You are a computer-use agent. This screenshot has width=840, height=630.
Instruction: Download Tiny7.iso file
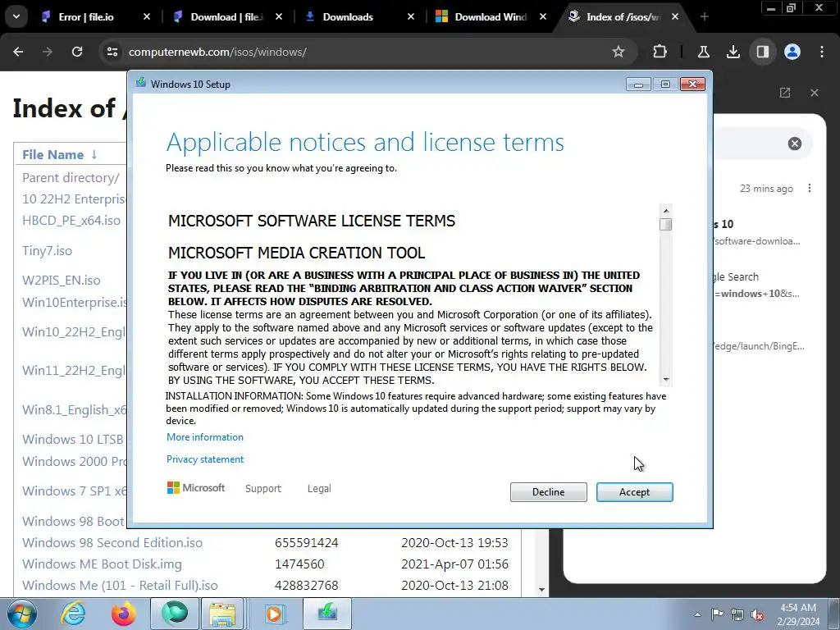coord(47,251)
